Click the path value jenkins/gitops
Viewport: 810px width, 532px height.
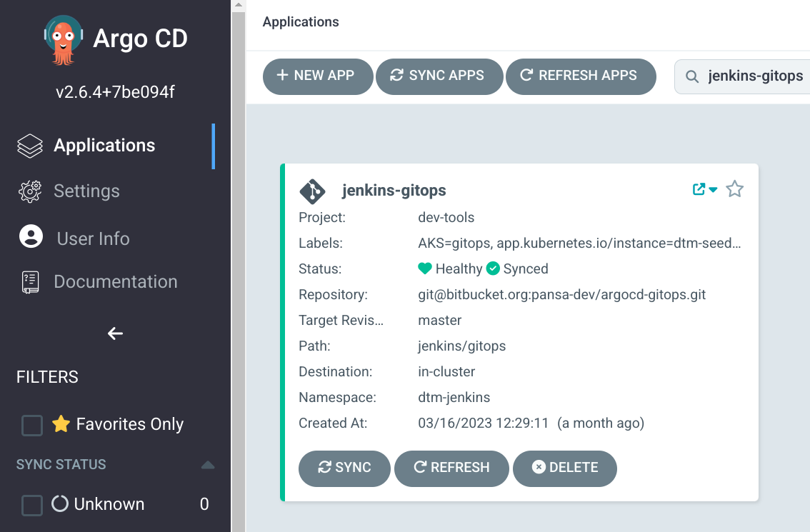[x=462, y=346]
